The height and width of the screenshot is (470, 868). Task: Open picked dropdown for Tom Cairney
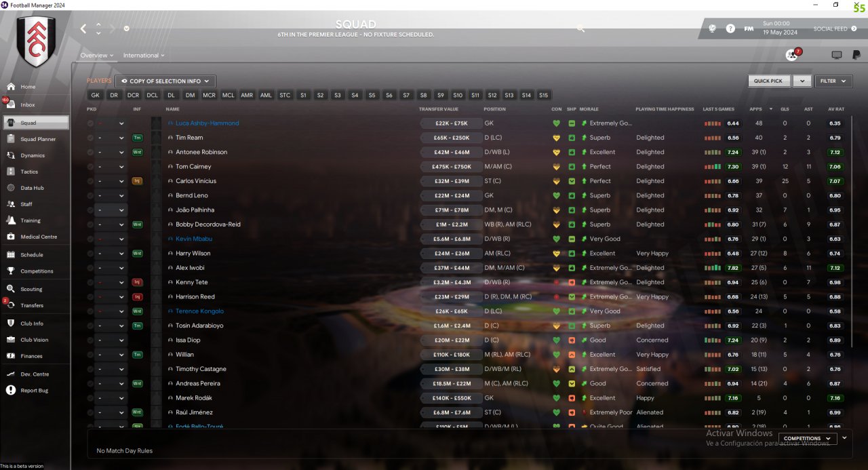tap(111, 167)
